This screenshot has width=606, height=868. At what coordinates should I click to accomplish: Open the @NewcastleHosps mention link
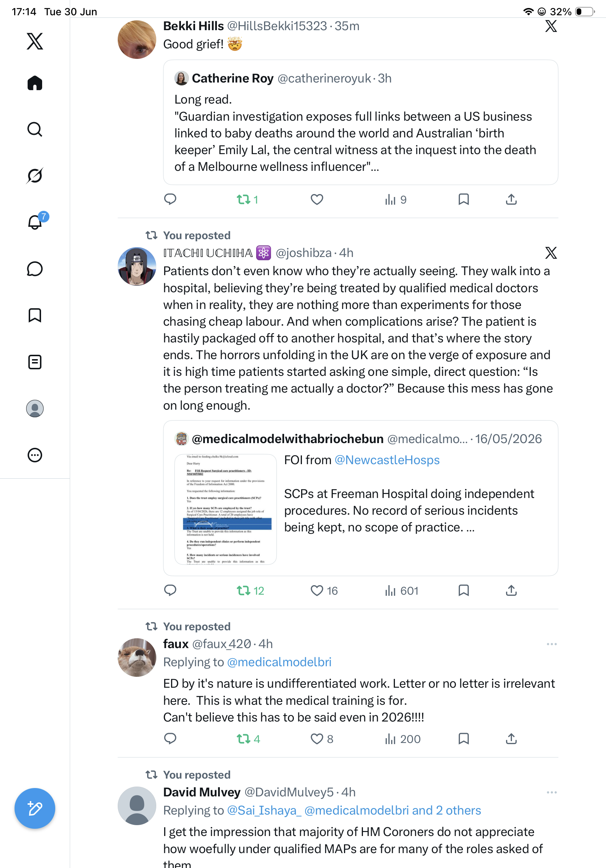387,460
